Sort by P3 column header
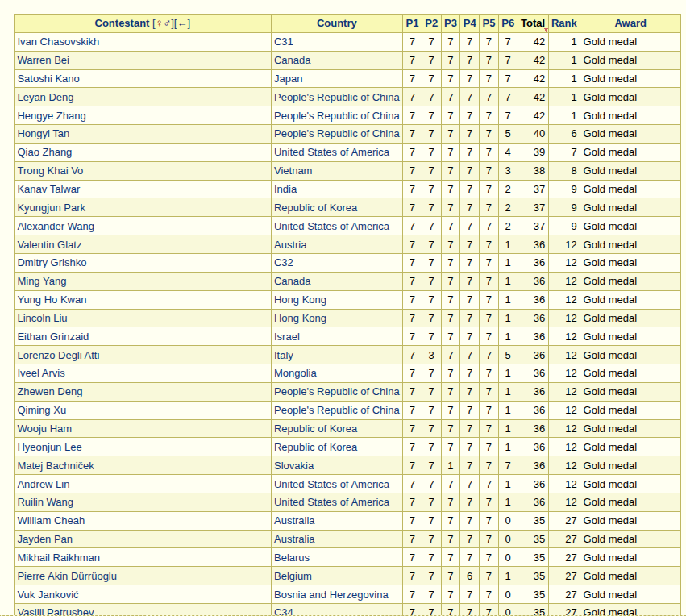 [x=450, y=23]
